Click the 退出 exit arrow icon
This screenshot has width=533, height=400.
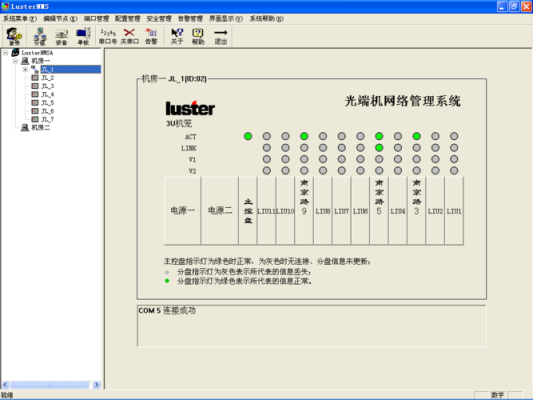coord(221,36)
